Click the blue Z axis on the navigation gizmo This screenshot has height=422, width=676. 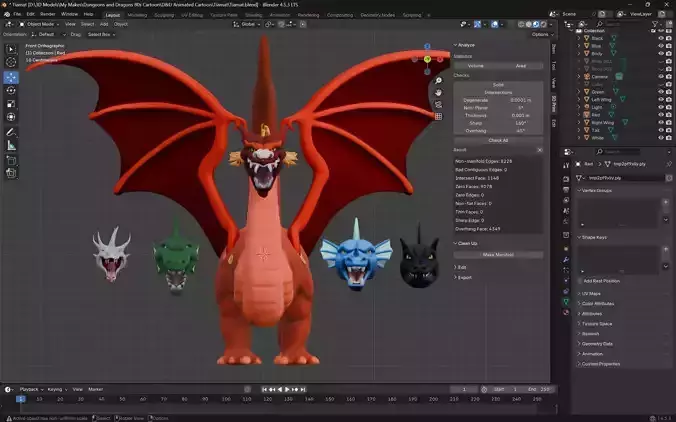click(x=427, y=46)
